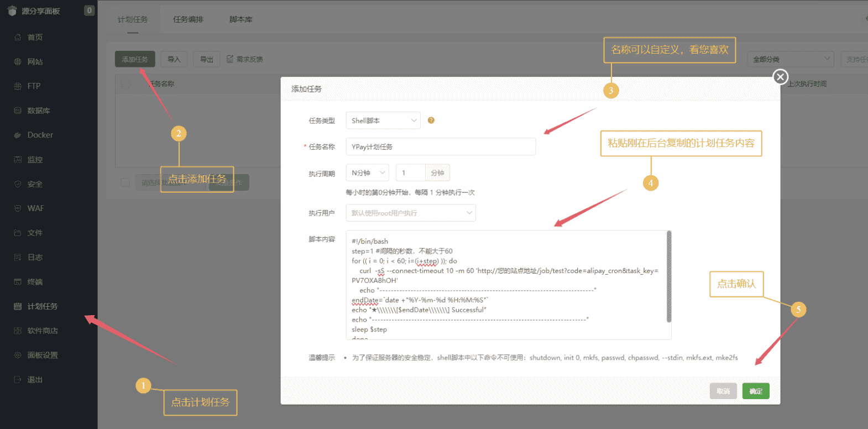Open the N分钟 execution period dropdown
868x429 pixels.
point(368,173)
